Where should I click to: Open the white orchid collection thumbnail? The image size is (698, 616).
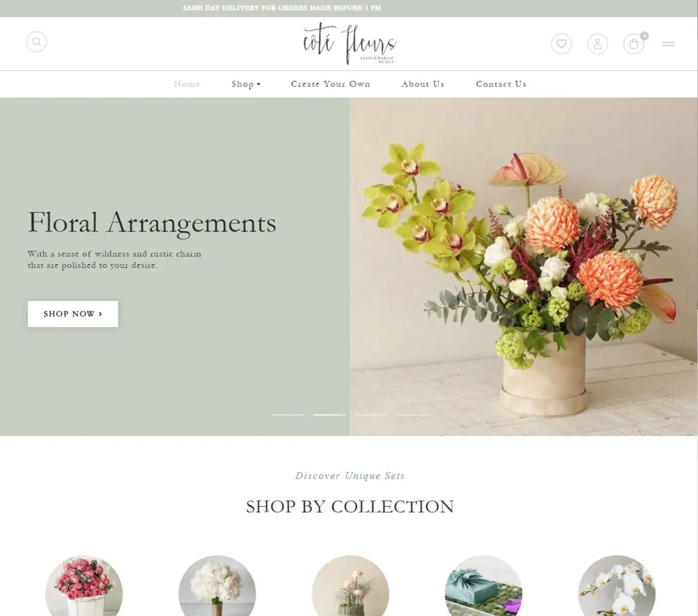(x=616, y=586)
